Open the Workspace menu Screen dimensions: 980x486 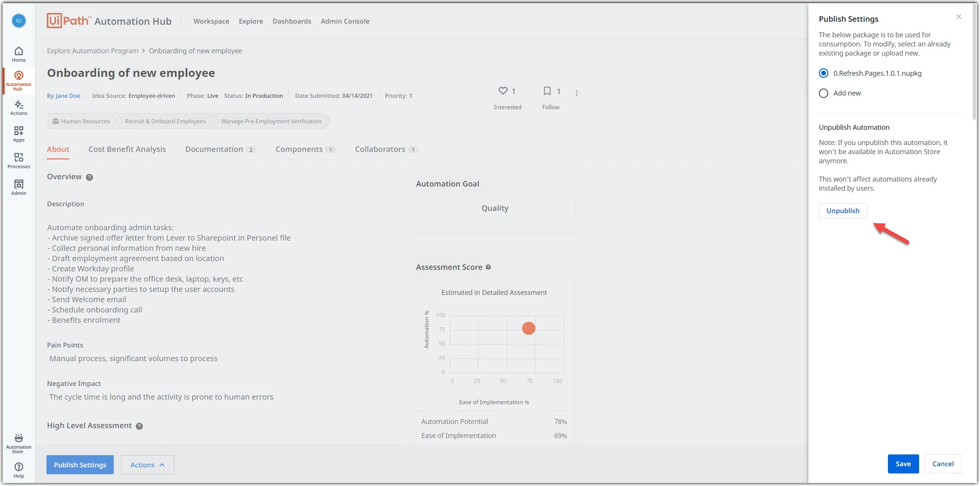(211, 21)
